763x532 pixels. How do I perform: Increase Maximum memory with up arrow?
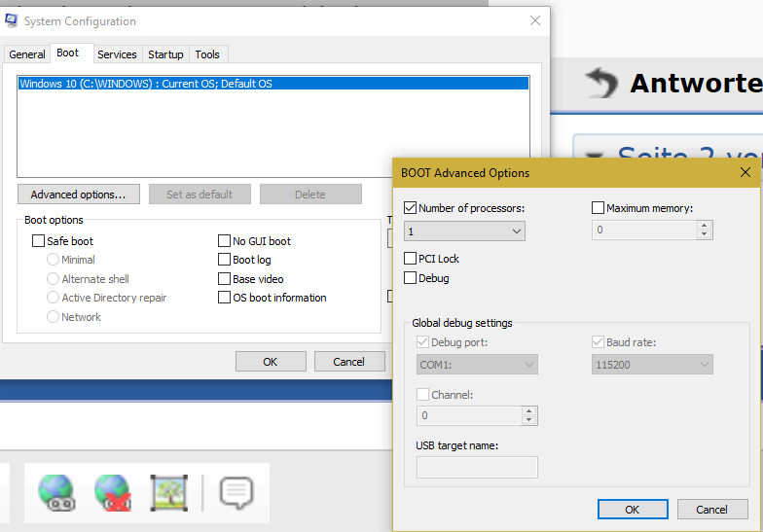point(705,226)
